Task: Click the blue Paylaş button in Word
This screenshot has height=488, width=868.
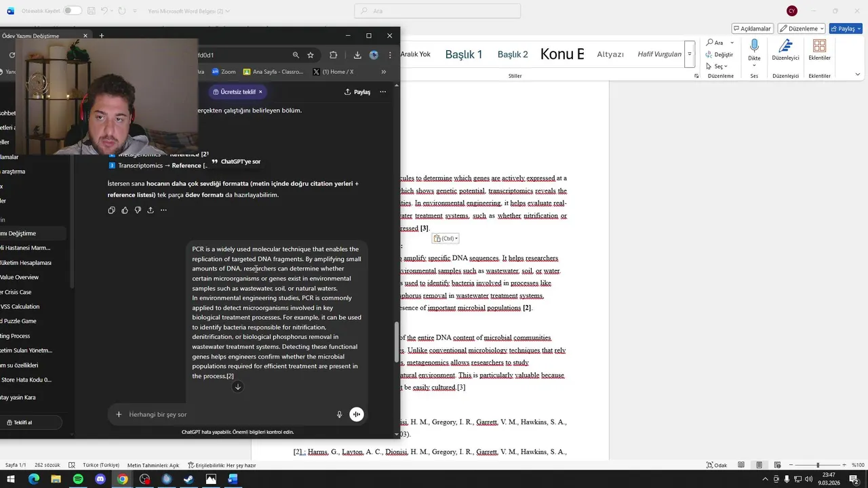Action: pyautogui.click(x=846, y=28)
